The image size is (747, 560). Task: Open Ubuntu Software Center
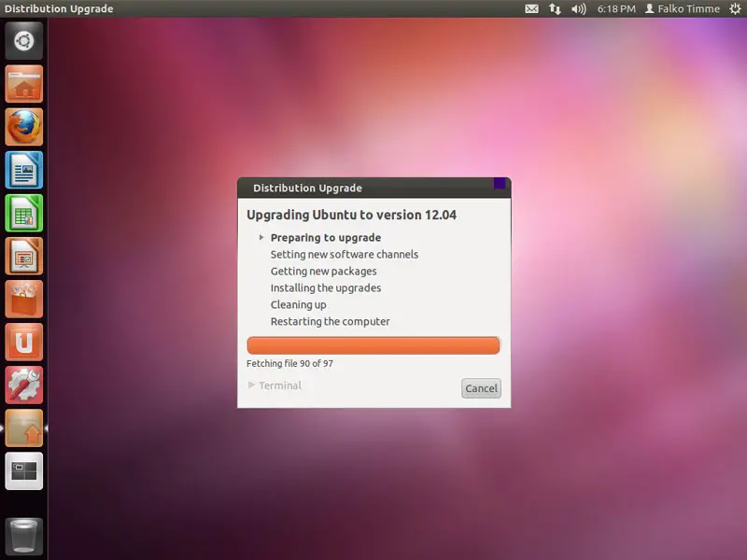(x=24, y=299)
